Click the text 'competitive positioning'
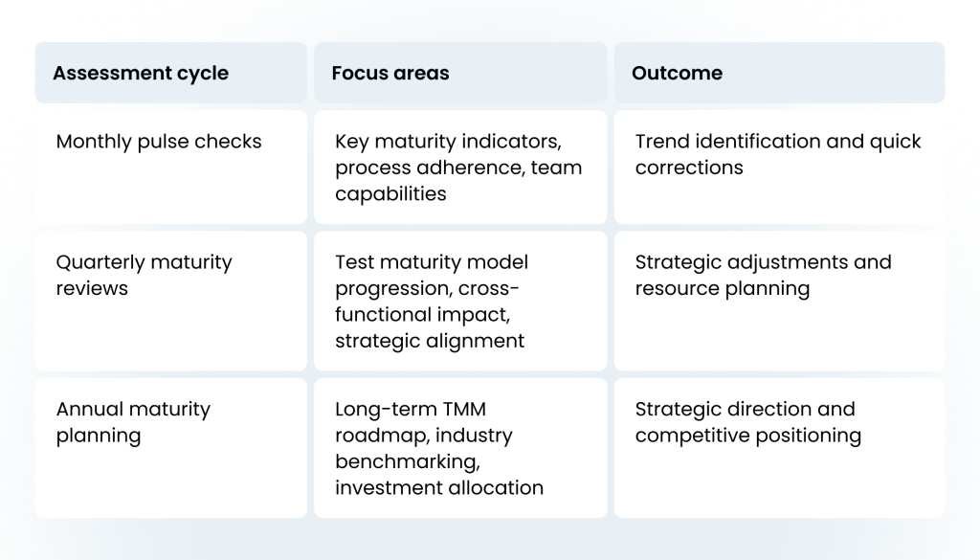The width and height of the screenshot is (980, 560). 748,436
